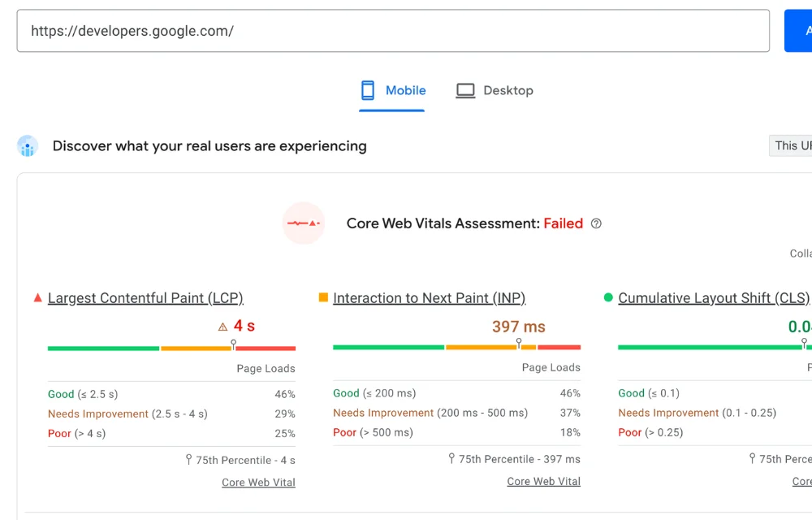
Task: Click the real users experience icon
Action: (x=28, y=145)
